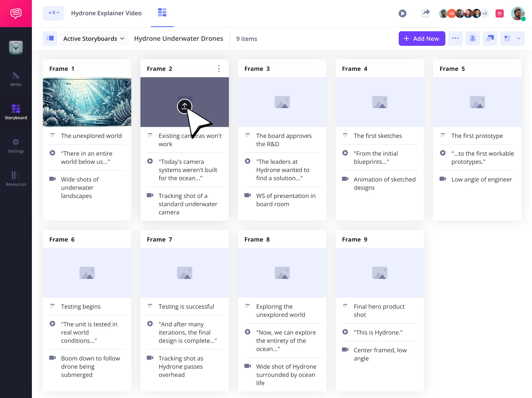
Task: Click the more options ellipsis icon
Action: tap(455, 39)
